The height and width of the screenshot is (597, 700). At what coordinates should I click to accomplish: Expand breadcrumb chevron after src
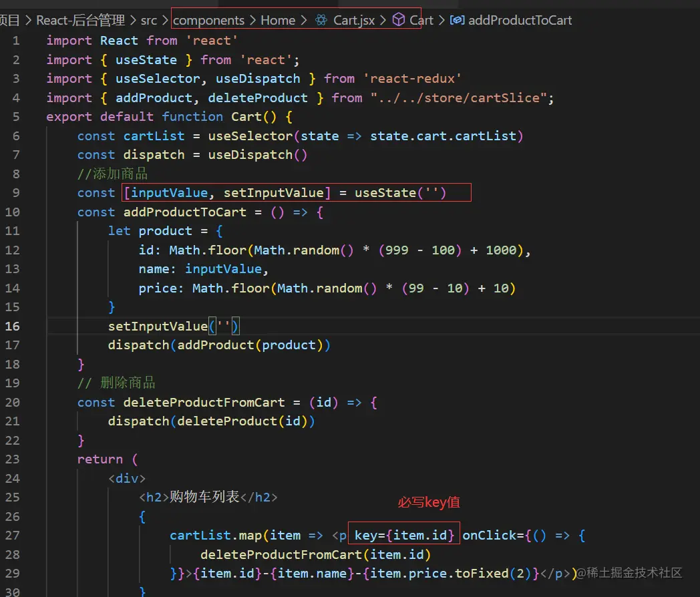click(165, 21)
